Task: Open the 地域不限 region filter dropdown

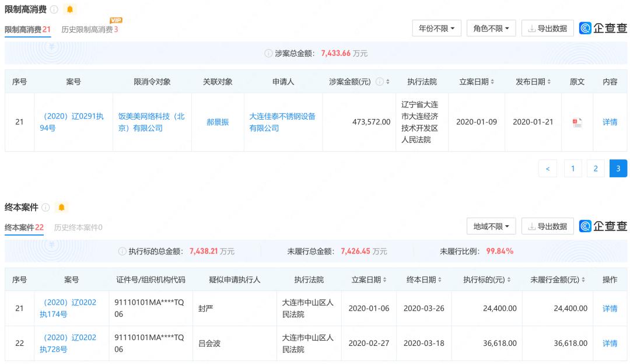Action: point(491,226)
